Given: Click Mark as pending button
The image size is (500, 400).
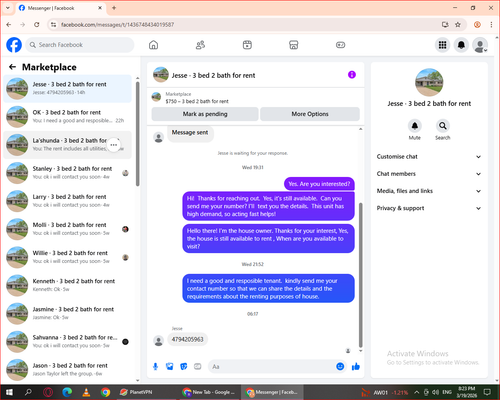Looking at the screenshot, I should tap(205, 114).
